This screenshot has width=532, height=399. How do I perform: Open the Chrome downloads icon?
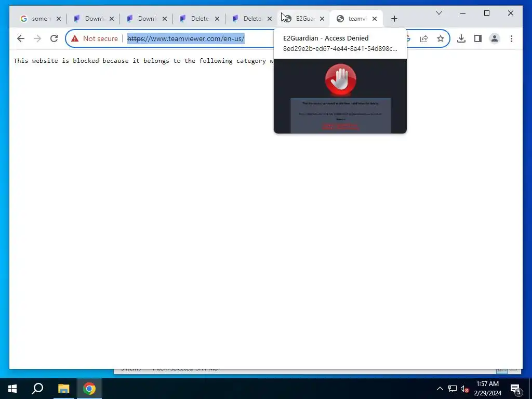(x=461, y=38)
